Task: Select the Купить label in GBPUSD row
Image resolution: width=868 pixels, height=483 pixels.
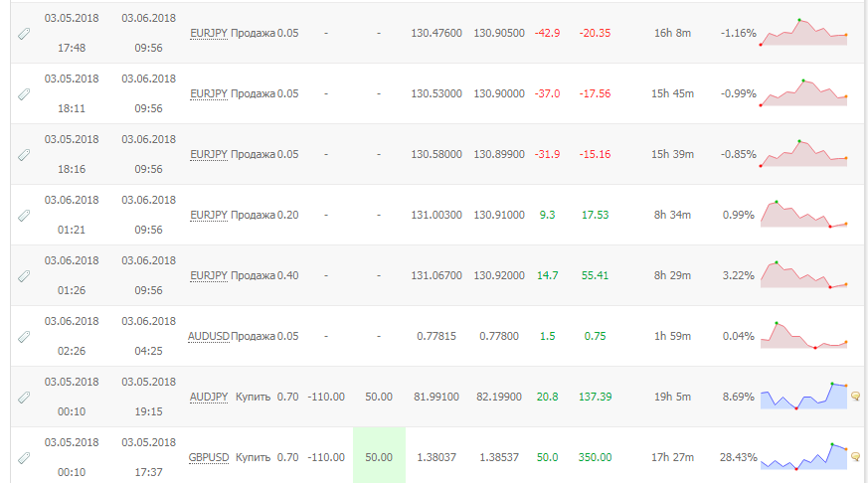Action: 253,457
